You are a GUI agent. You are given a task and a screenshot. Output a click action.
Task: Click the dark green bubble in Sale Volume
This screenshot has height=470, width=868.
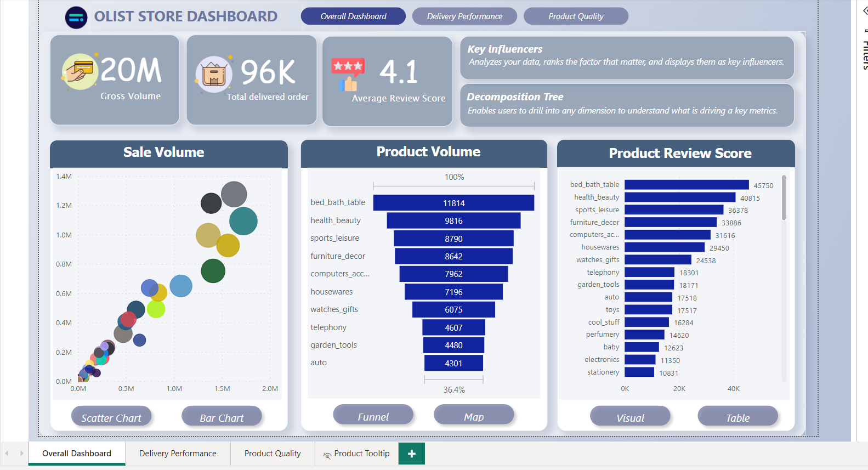[x=213, y=271]
